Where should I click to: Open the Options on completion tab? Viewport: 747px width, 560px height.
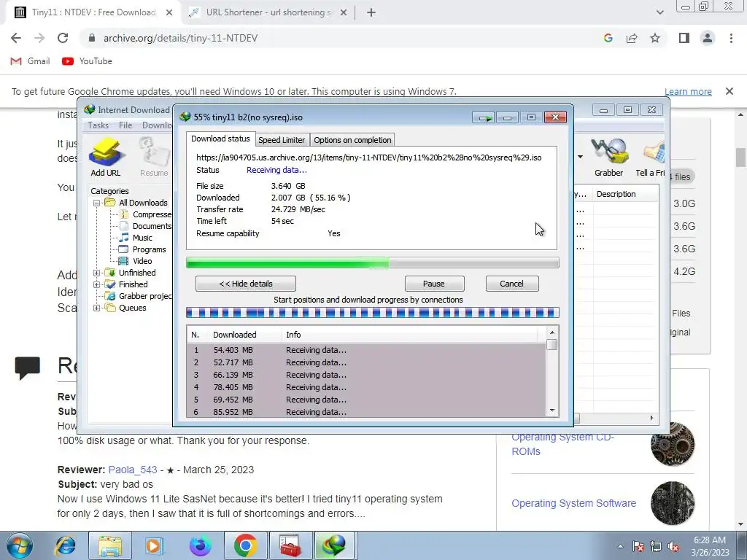click(352, 140)
